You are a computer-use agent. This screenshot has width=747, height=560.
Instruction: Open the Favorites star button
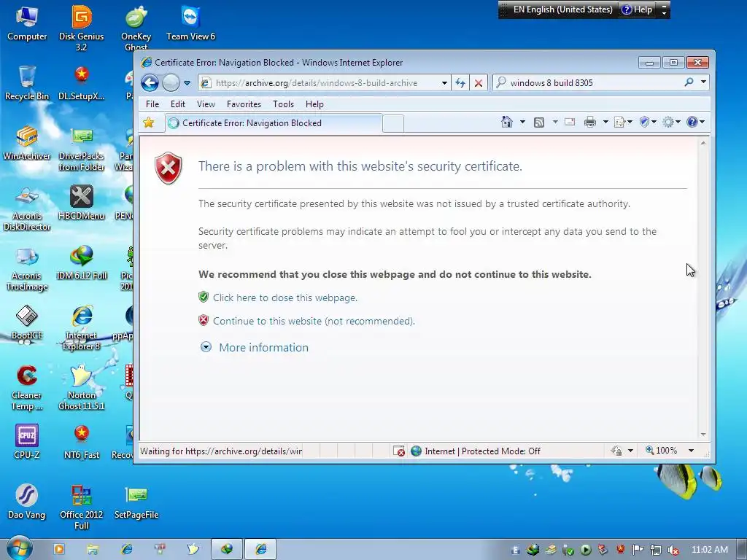pyautogui.click(x=149, y=122)
